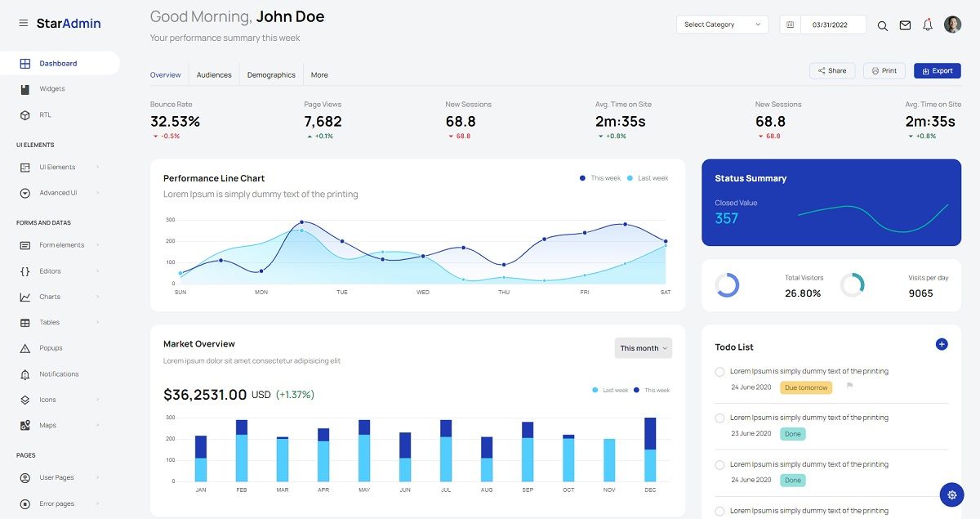
Task: Open the Maps section from the sidebar
Action: tap(47, 425)
